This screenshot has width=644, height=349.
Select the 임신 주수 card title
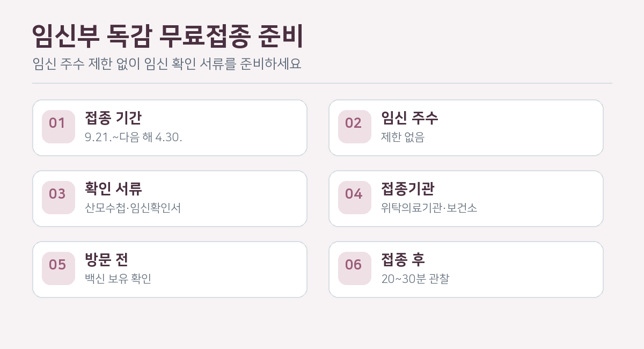[x=409, y=118]
